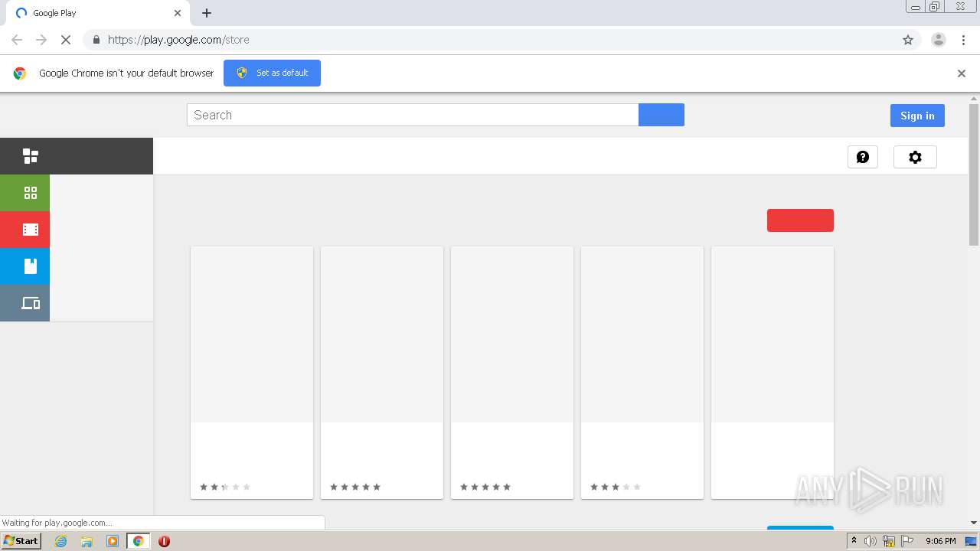Image resolution: width=980 pixels, height=551 pixels.
Task: Open the Action Center flag icon
Action: (x=907, y=541)
